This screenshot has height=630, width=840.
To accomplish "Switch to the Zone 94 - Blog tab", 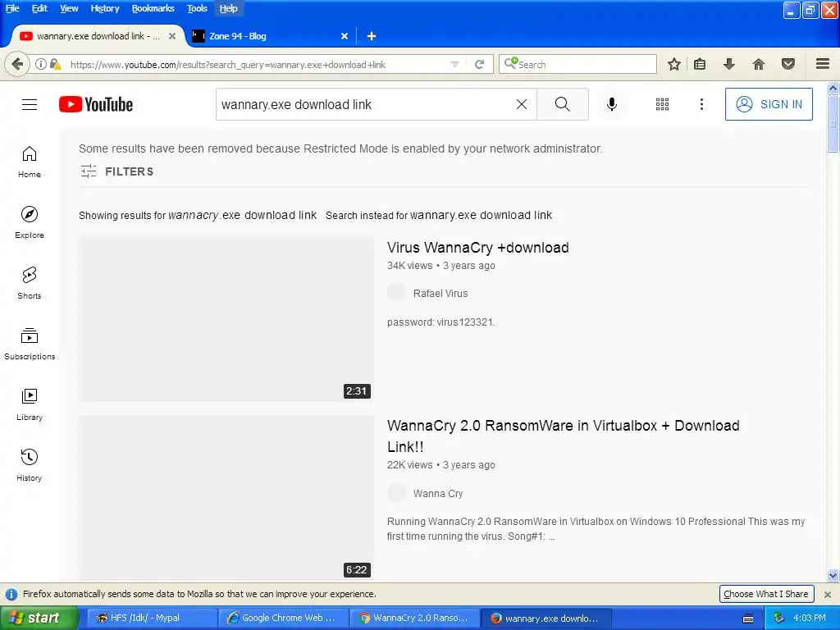I will [268, 36].
